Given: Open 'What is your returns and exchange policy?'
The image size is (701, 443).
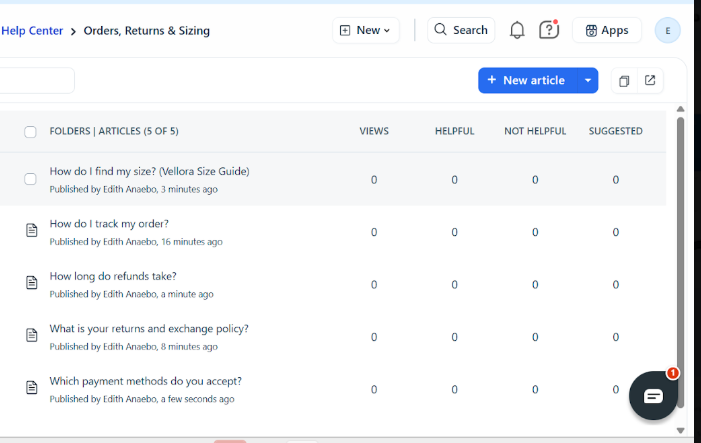Looking at the screenshot, I should [x=149, y=329].
